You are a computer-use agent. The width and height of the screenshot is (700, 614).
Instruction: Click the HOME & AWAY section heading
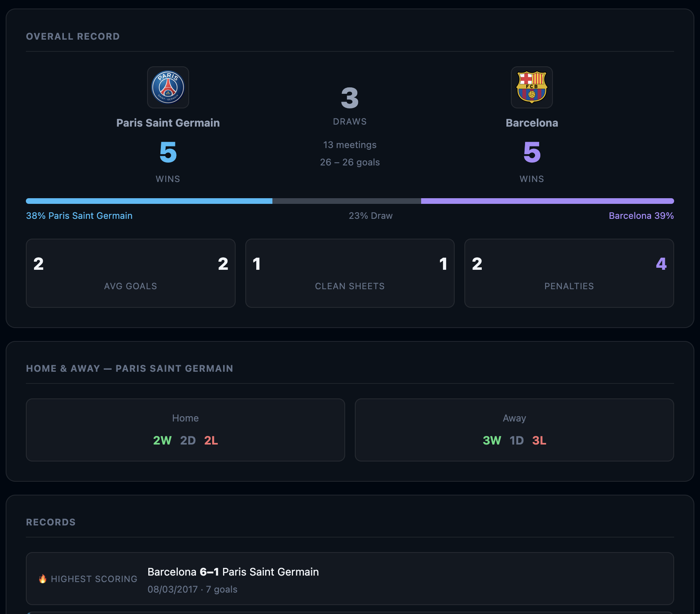130,368
